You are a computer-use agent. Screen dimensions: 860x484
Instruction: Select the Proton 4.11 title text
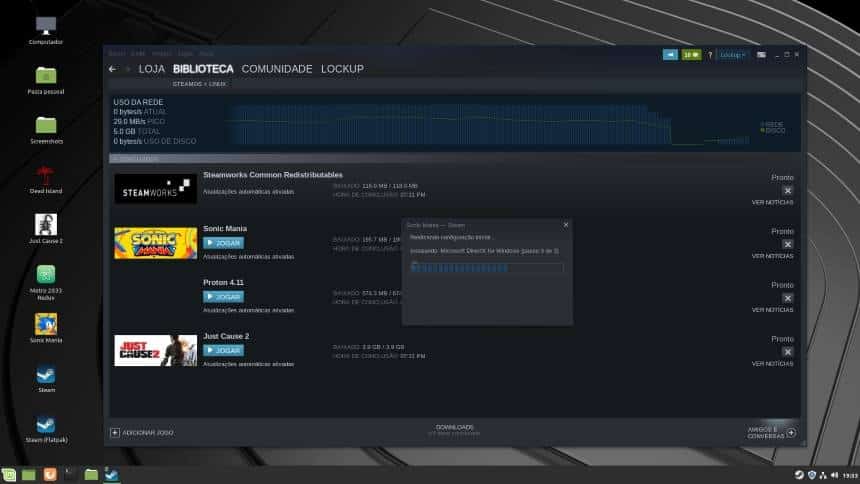point(223,282)
